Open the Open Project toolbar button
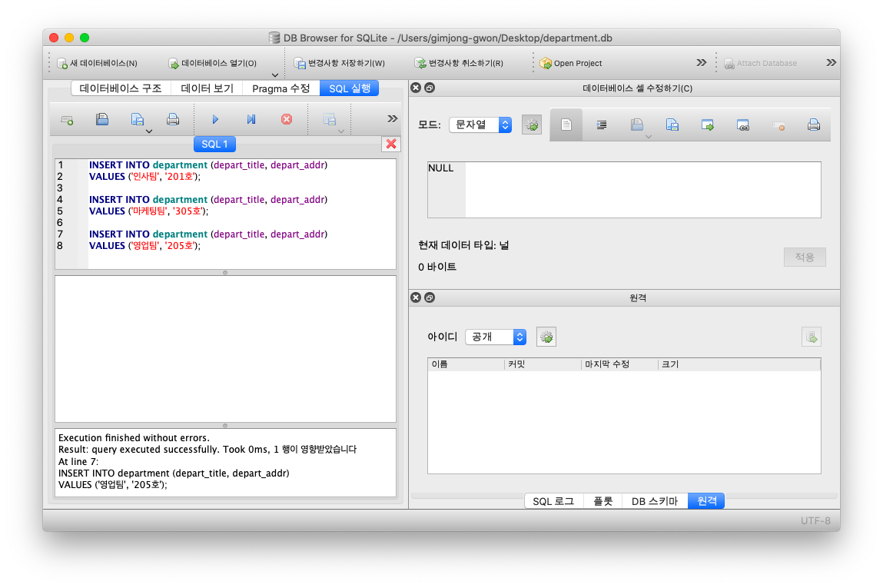The width and height of the screenshot is (883, 588). tap(571, 63)
